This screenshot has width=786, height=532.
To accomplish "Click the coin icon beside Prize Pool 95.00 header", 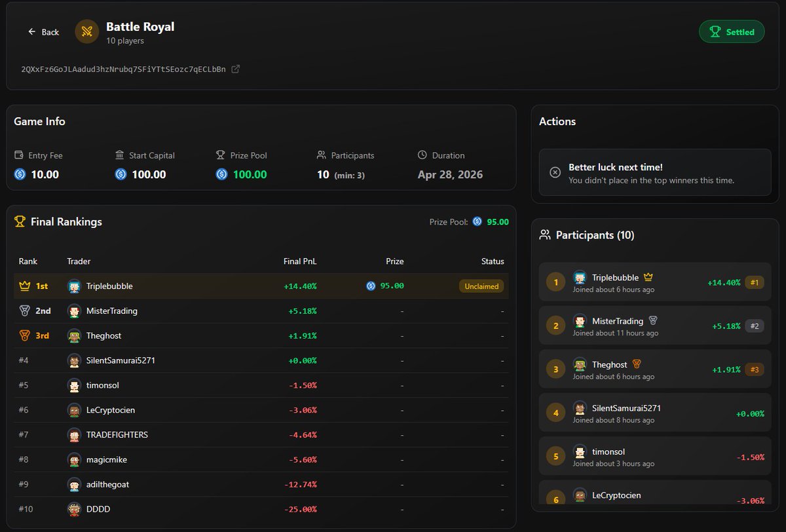I will coord(477,221).
